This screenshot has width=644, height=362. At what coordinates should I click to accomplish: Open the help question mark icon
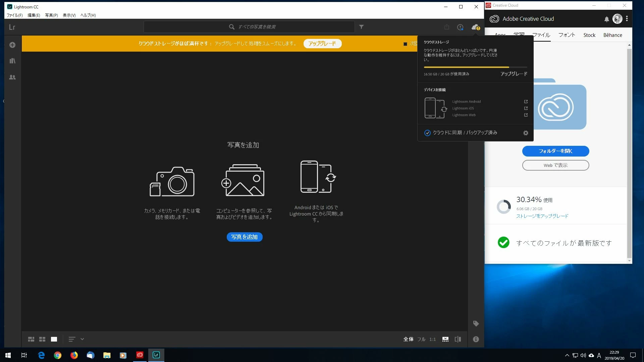point(460,27)
